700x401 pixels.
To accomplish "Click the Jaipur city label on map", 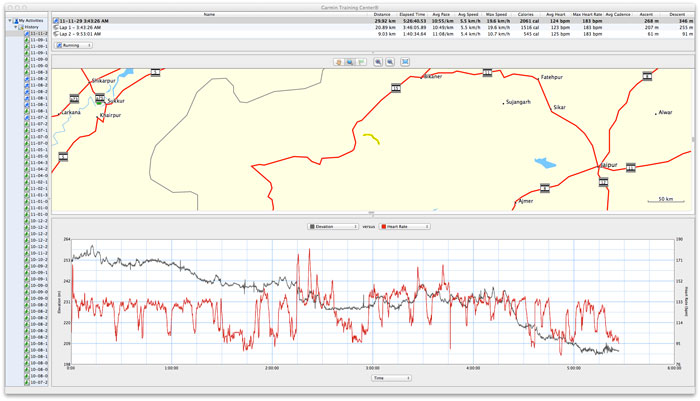I will [x=609, y=165].
